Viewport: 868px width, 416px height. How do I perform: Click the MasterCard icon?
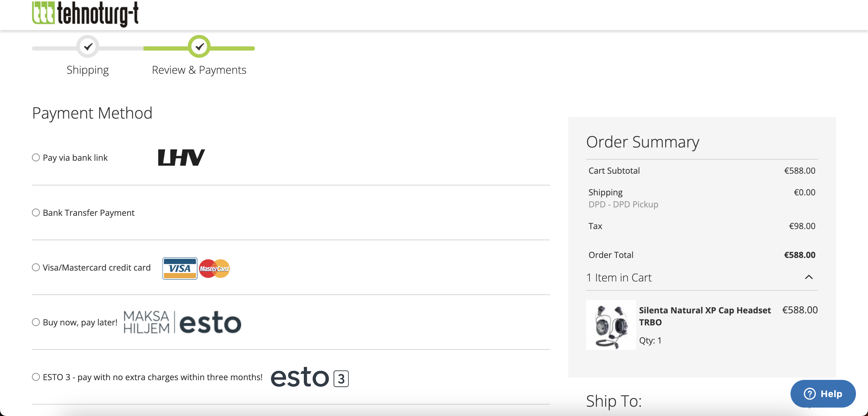[214, 269]
